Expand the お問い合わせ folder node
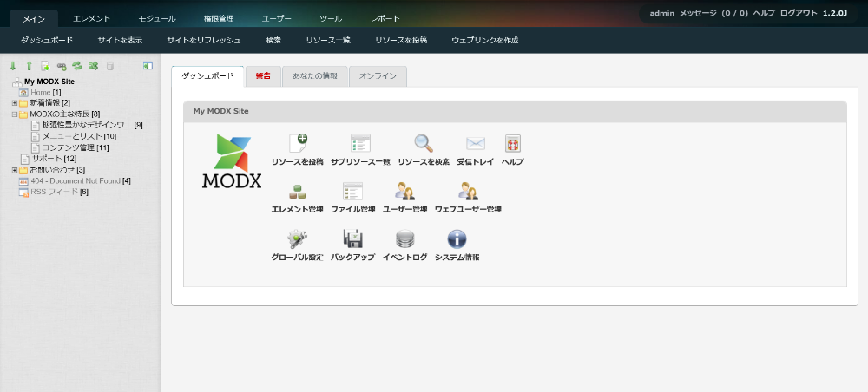The width and height of the screenshot is (868, 392). (14, 170)
